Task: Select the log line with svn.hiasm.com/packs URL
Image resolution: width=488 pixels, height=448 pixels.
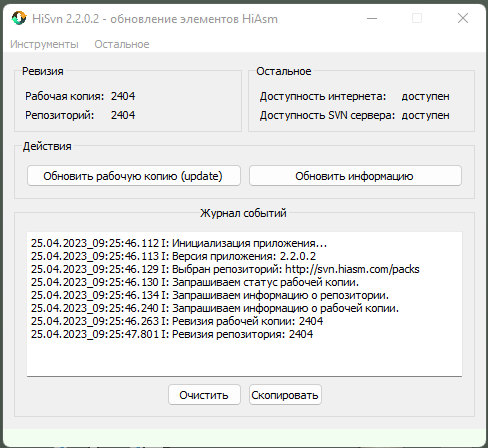Action: [225, 269]
